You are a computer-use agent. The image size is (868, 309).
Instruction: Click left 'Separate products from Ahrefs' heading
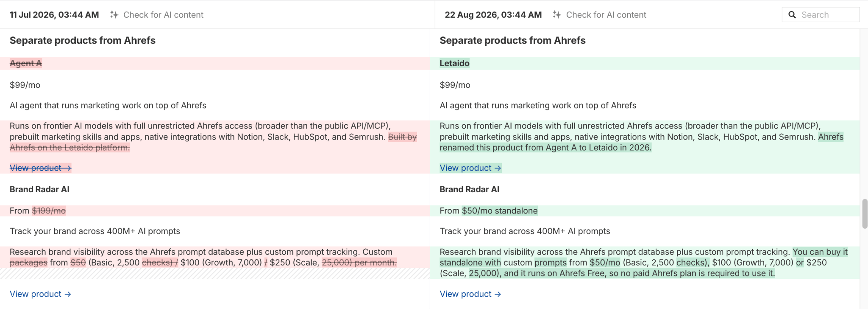83,40
